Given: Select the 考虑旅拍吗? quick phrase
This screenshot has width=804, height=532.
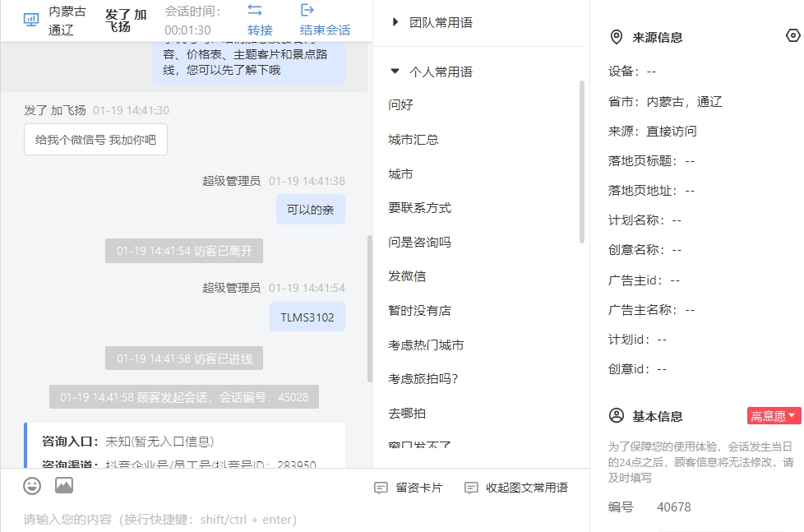Looking at the screenshot, I should 423,378.
